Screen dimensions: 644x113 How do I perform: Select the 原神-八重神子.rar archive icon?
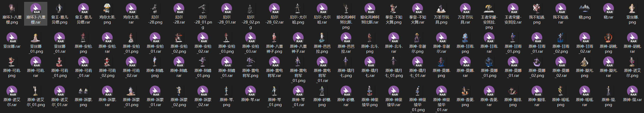[299, 38]
